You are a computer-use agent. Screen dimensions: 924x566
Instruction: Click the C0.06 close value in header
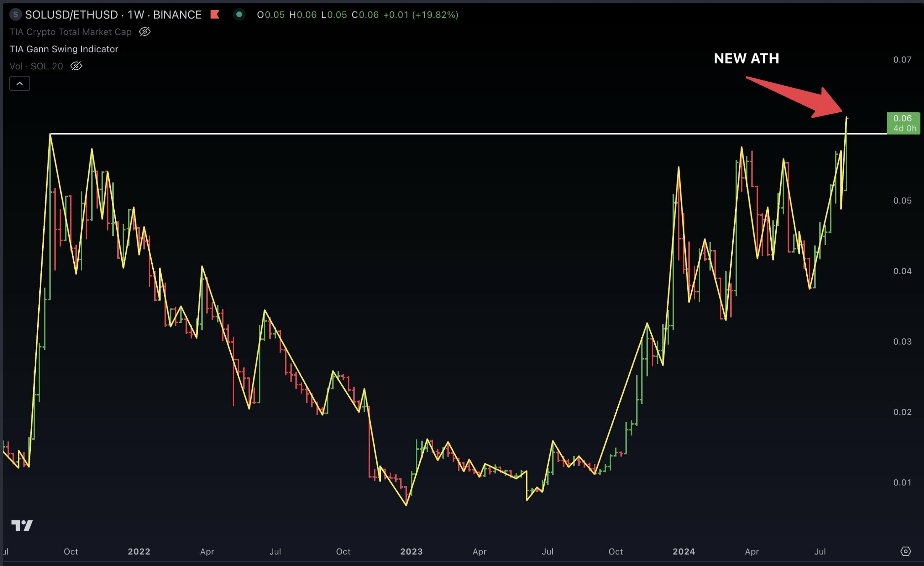tap(365, 15)
